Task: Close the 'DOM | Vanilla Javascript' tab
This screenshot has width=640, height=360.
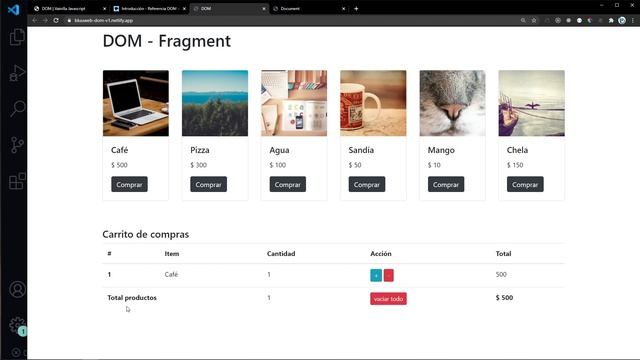Action: [x=104, y=9]
